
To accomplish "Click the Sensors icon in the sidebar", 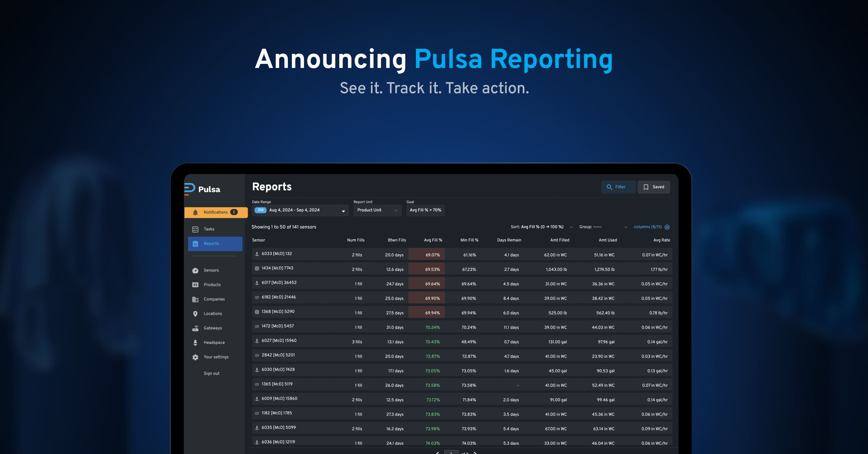I will click(x=195, y=270).
